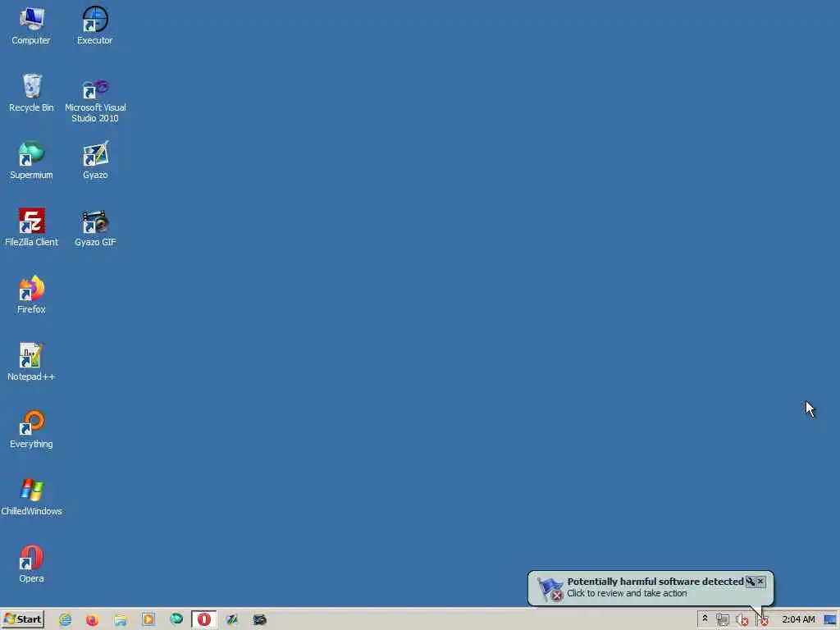Image resolution: width=840 pixels, height=630 pixels.
Task: Open the Action Center flag tray icon
Action: [x=761, y=620]
